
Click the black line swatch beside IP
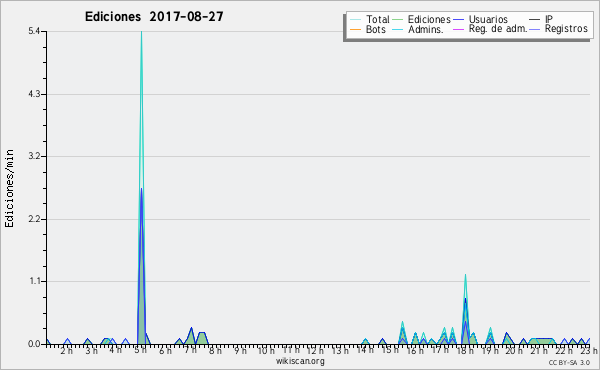[x=535, y=20]
